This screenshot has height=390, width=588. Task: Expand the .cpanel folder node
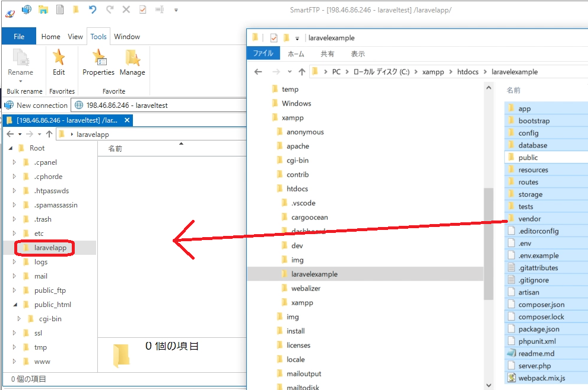(14, 162)
